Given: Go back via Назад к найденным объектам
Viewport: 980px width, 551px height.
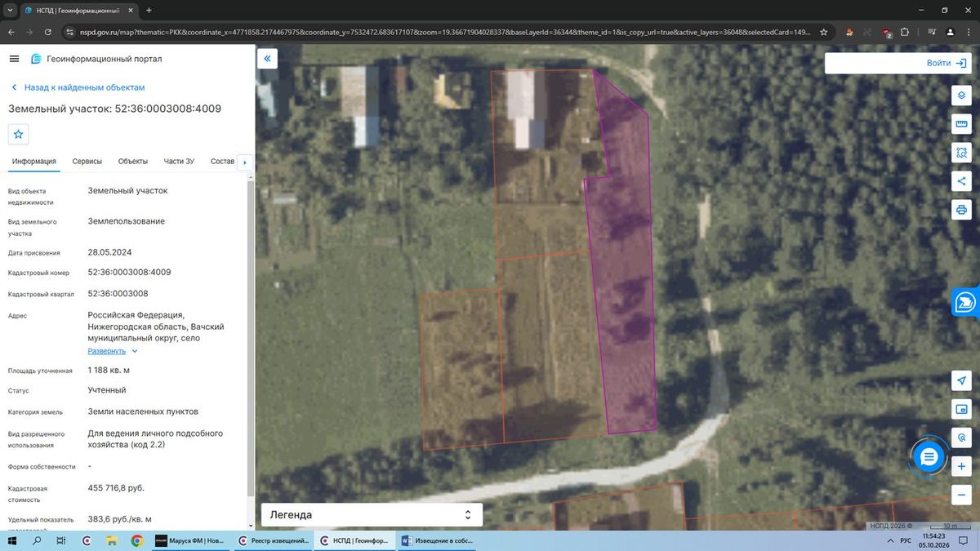Looking at the screenshot, I should click(x=78, y=87).
